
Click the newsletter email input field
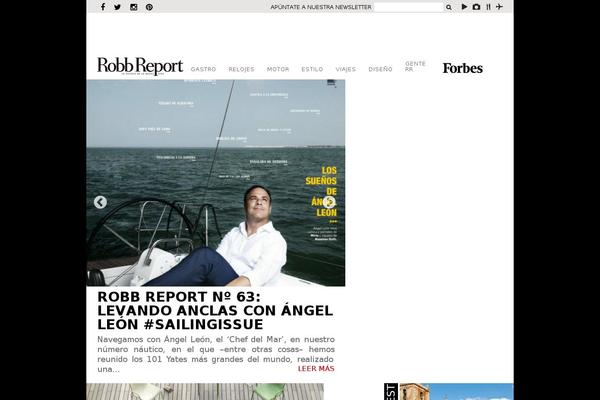coord(408,7)
